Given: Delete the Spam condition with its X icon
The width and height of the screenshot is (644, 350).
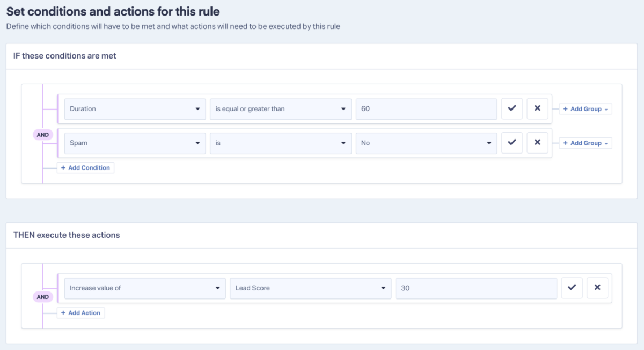Looking at the screenshot, I should pyautogui.click(x=537, y=143).
